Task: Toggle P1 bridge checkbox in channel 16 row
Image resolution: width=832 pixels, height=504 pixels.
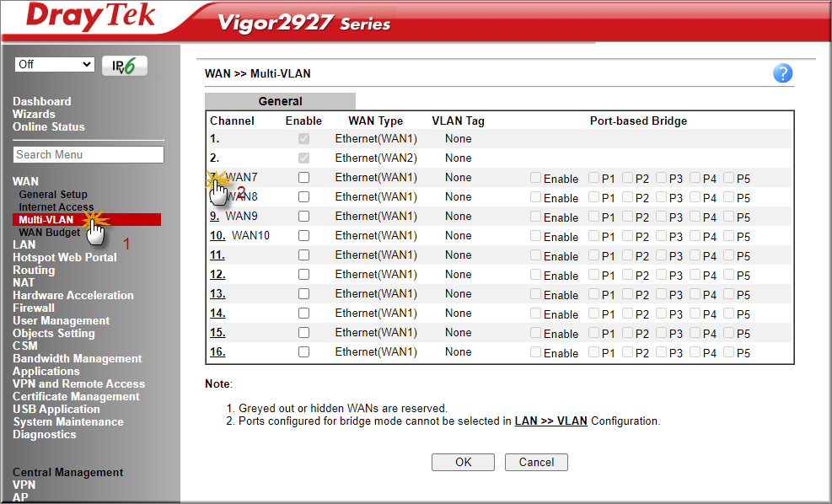Action: (x=593, y=351)
